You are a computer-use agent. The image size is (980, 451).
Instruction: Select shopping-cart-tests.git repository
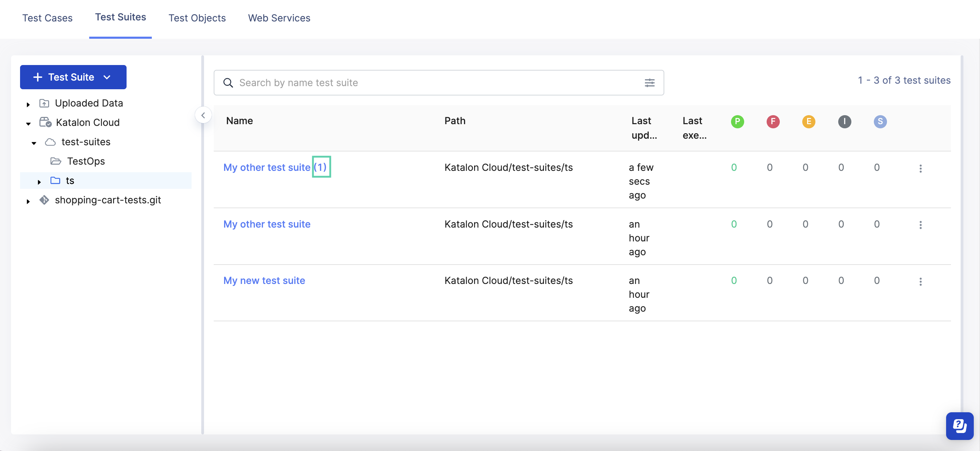point(108,200)
